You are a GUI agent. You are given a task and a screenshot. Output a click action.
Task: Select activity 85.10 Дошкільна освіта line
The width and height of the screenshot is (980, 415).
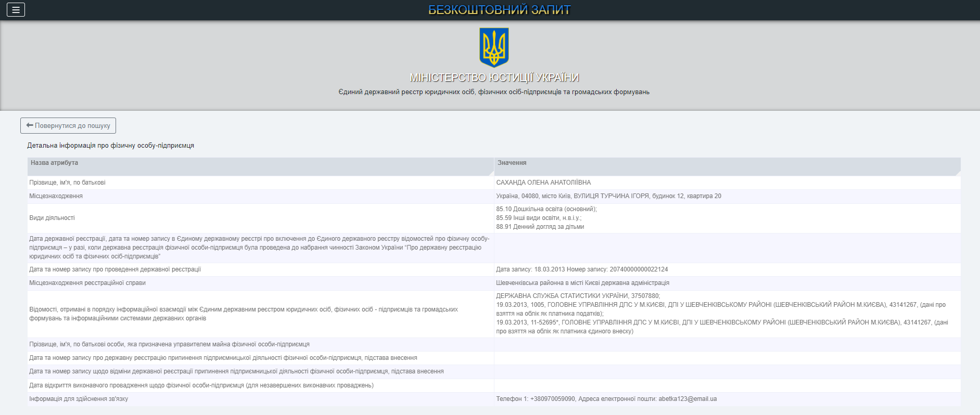click(x=546, y=209)
